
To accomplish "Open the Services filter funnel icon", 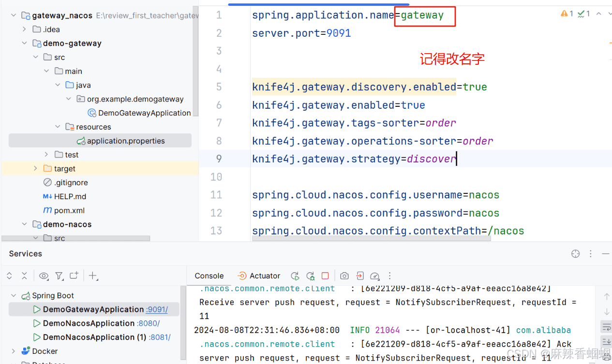I will pos(59,276).
